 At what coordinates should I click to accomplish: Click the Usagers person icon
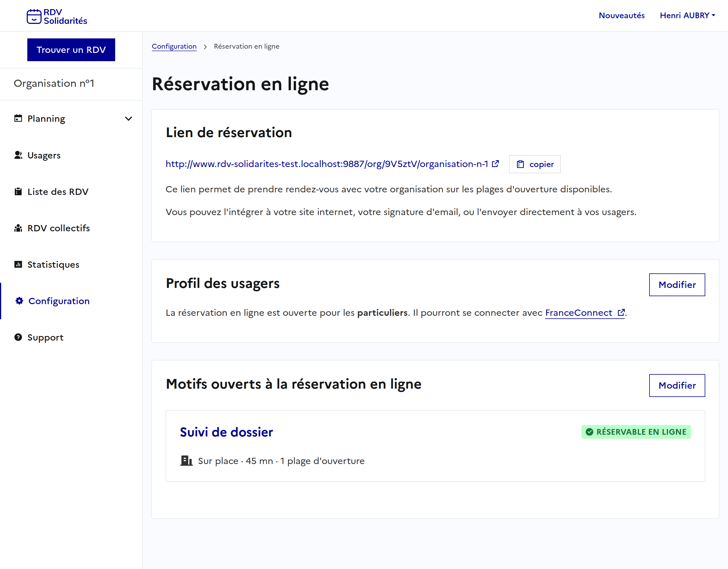pos(18,155)
